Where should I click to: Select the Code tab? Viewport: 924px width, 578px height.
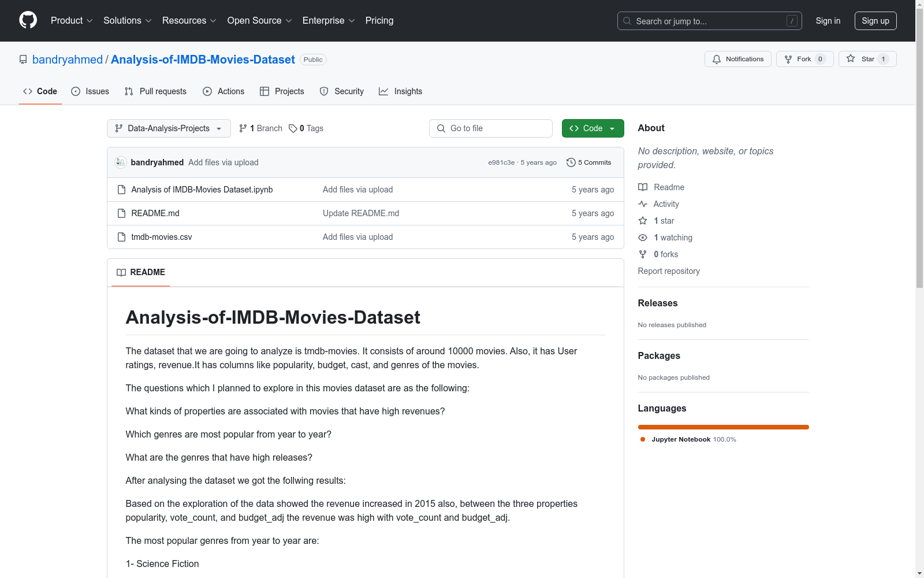coord(40,91)
